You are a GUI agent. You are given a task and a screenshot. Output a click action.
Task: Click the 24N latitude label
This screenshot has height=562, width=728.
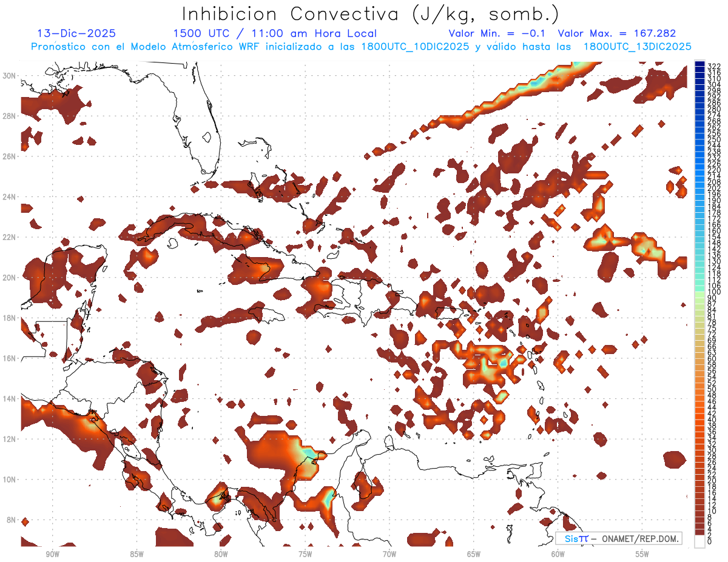[9, 197]
